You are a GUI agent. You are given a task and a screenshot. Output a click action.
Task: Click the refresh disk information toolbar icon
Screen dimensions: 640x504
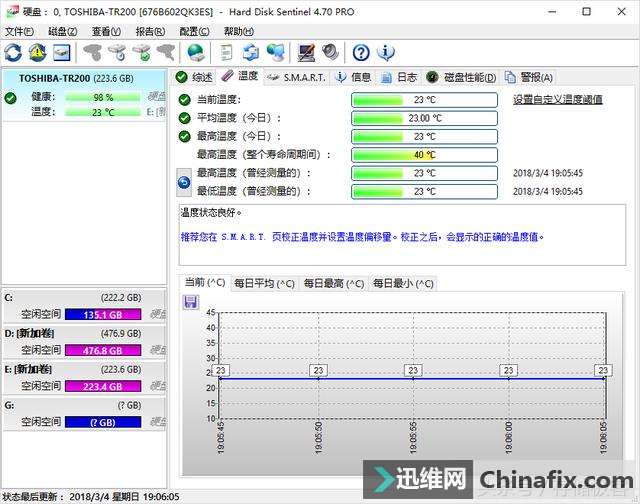pos(13,53)
